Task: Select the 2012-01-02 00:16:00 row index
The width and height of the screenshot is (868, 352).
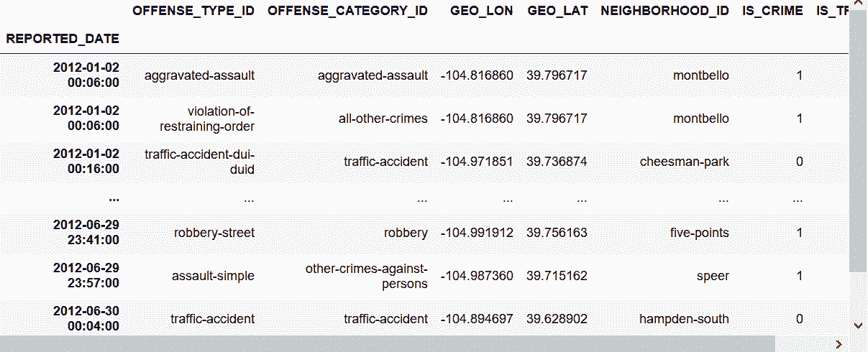Action: (x=86, y=162)
